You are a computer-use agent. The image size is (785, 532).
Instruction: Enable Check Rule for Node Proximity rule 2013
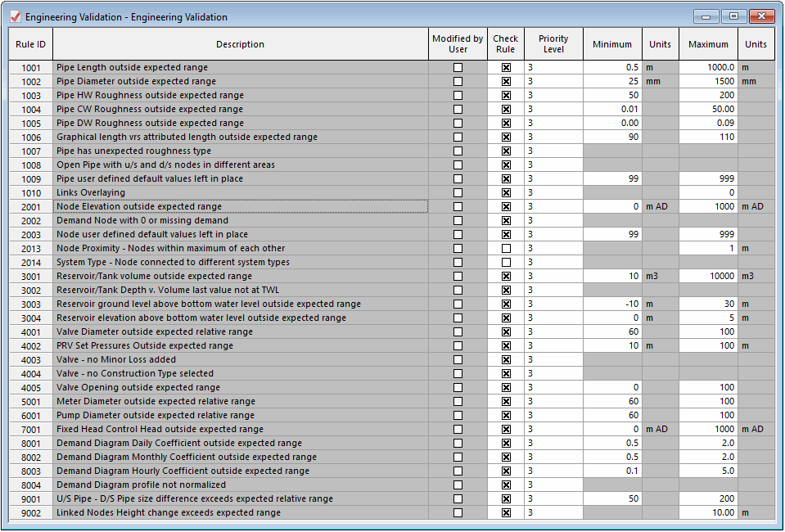[506, 248]
